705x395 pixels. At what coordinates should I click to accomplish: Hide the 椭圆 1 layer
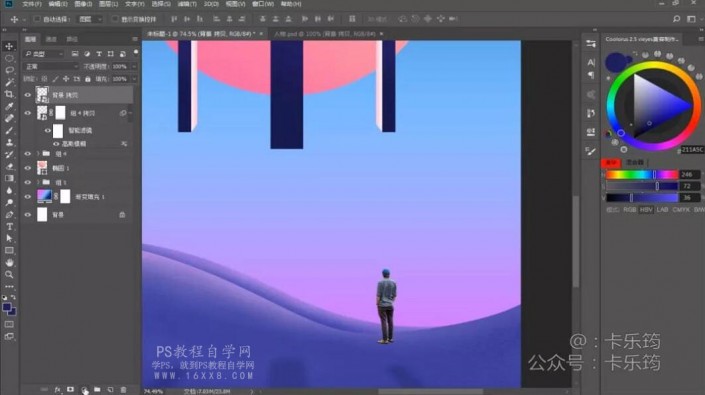click(x=28, y=168)
